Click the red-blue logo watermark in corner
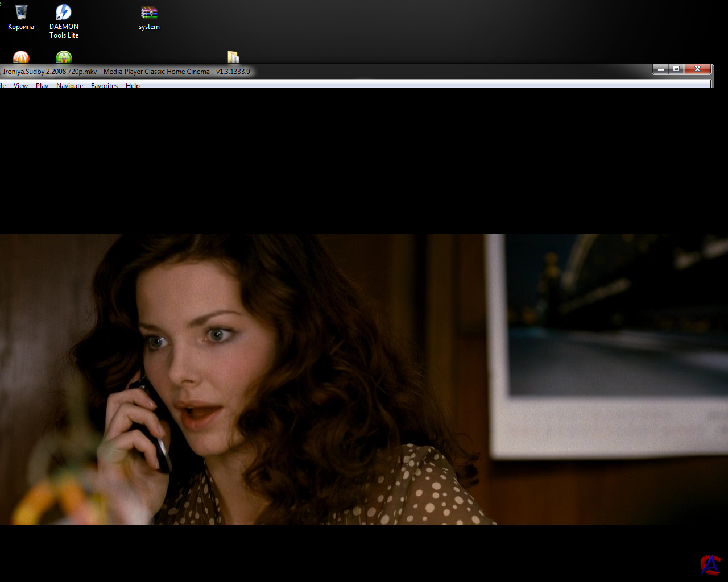728x582 pixels. click(x=710, y=564)
